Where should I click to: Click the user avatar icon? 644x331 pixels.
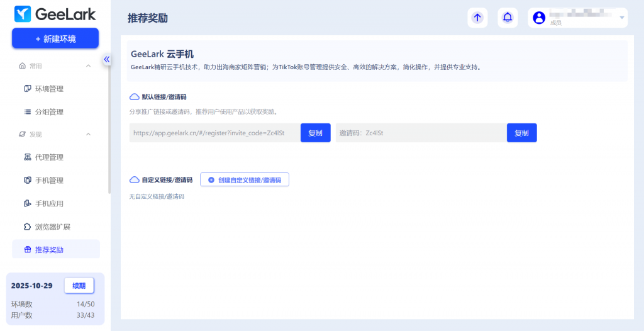(539, 18)
